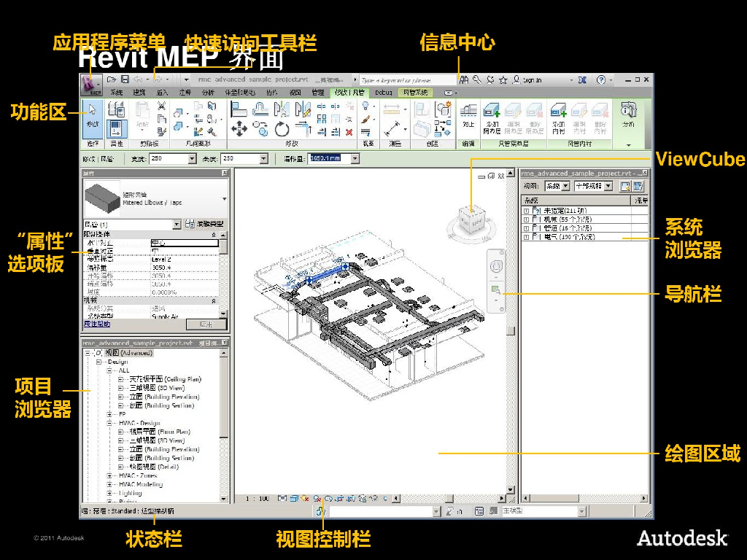
Task: Open the duct type selector dropdown
Action: pos(224,198)
